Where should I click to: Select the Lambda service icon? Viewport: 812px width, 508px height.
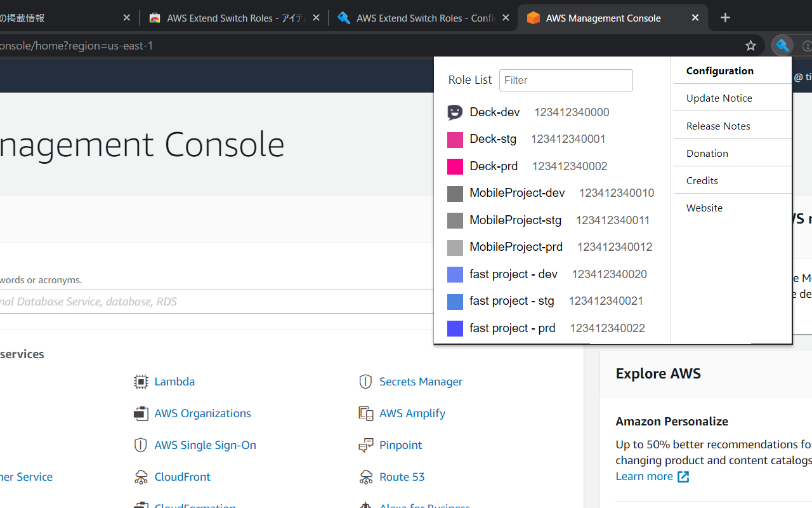141,381
